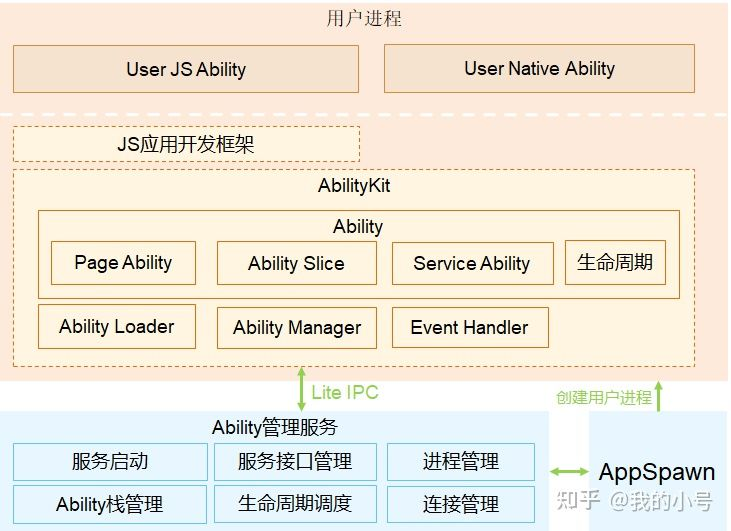Click the 创建用户进程 upward green arrow
Image resolution: width=731 pixels, height=531 pixels.
click(x=659, y=396)
